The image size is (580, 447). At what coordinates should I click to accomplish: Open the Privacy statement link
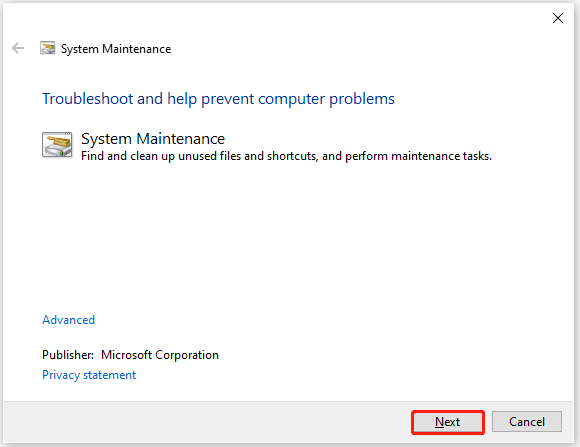click(x=89, y=375)
